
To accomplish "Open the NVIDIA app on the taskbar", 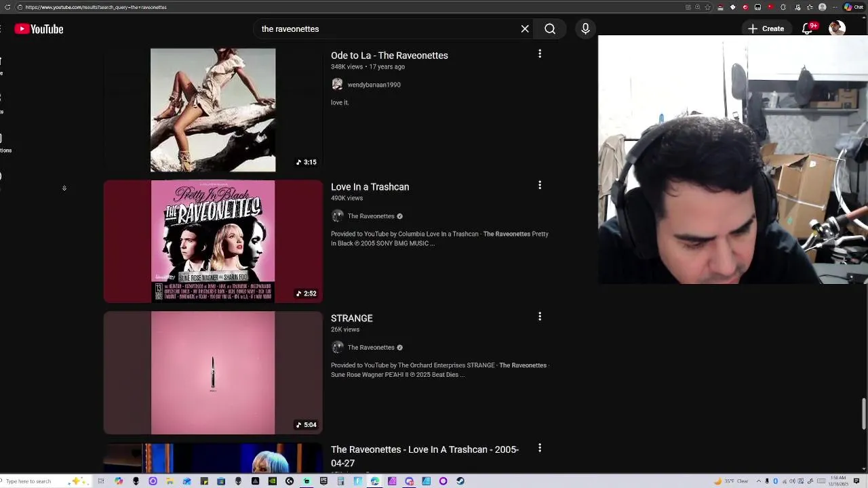I will click(x=272, y=481).
